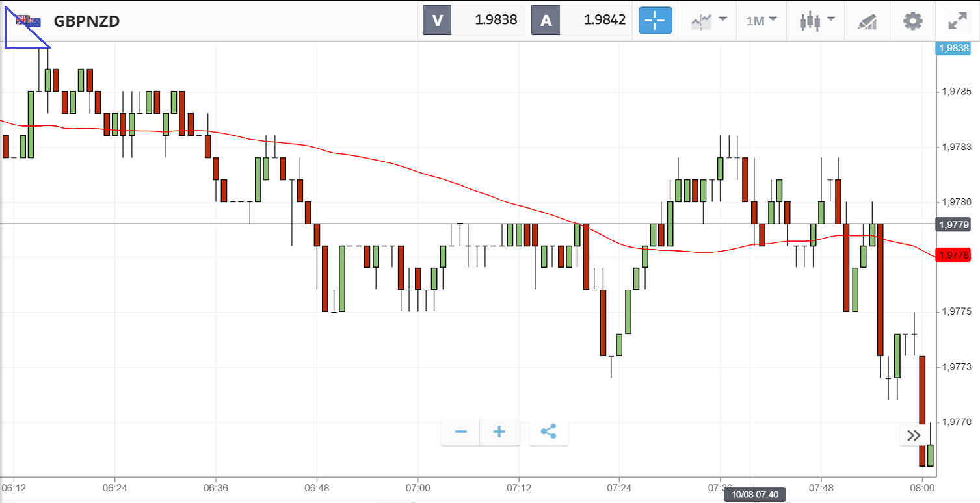Expand the 1M timeframe dropdown
Screen dimensions: 980x503
coord(761,21)
